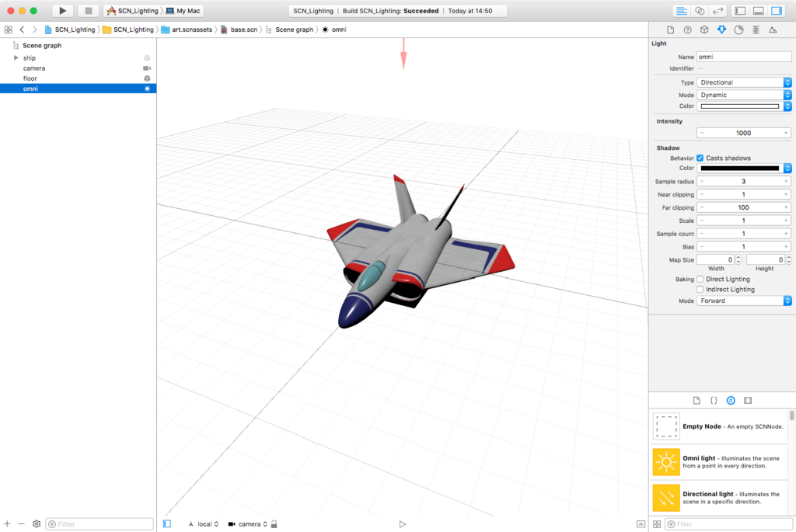
Task: Increase the Far clipping value
Action: coord(786,207)
